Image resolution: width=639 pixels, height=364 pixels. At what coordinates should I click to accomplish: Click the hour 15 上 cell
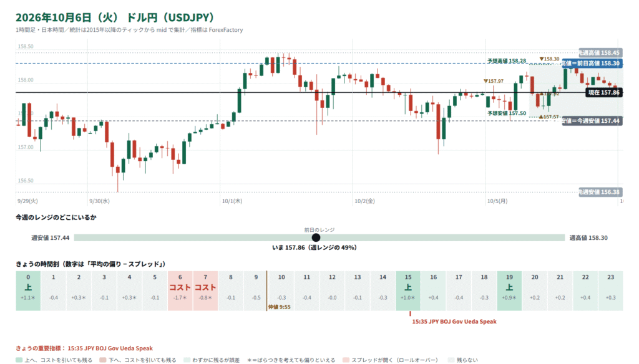408,290
